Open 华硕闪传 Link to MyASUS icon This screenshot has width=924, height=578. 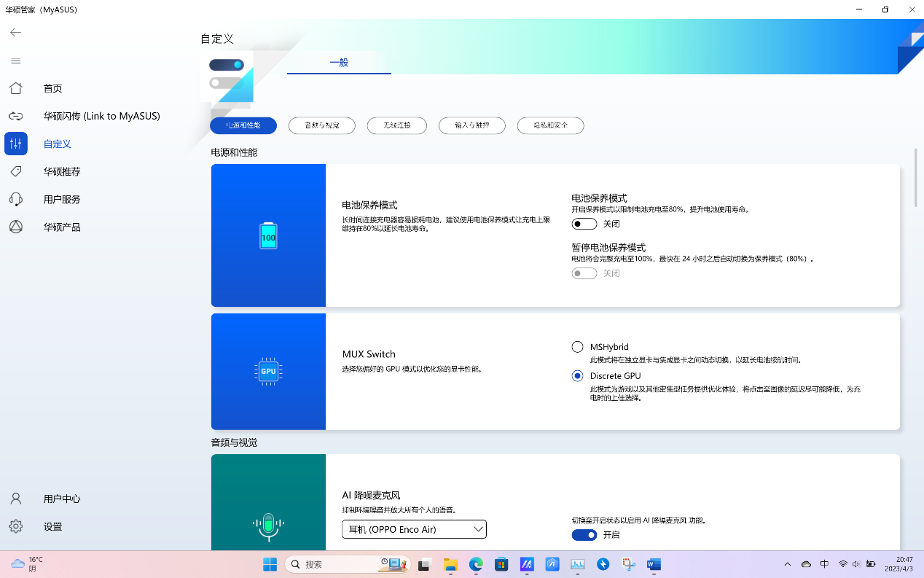point(15,116)
